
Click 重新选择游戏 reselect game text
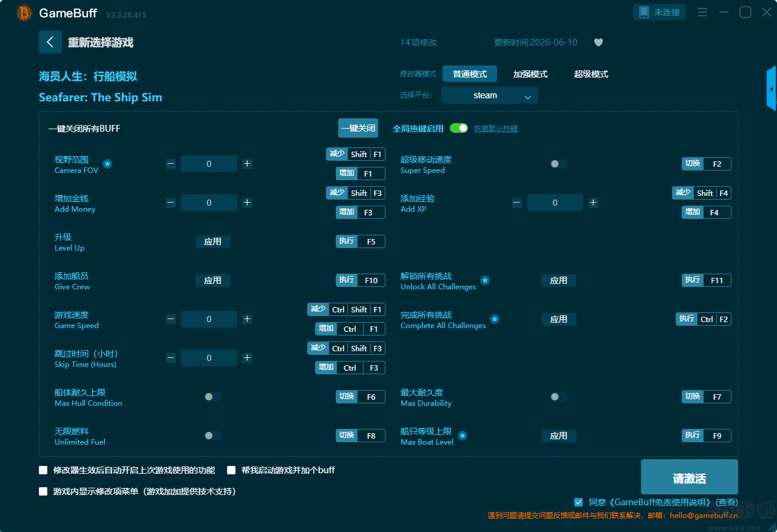pos(100,42)
